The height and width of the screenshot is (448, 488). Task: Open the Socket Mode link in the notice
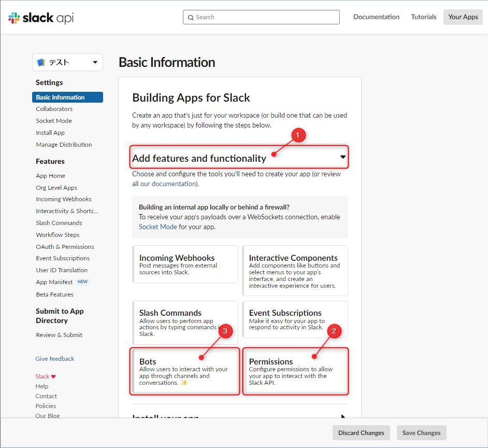[x=157, y=227]
